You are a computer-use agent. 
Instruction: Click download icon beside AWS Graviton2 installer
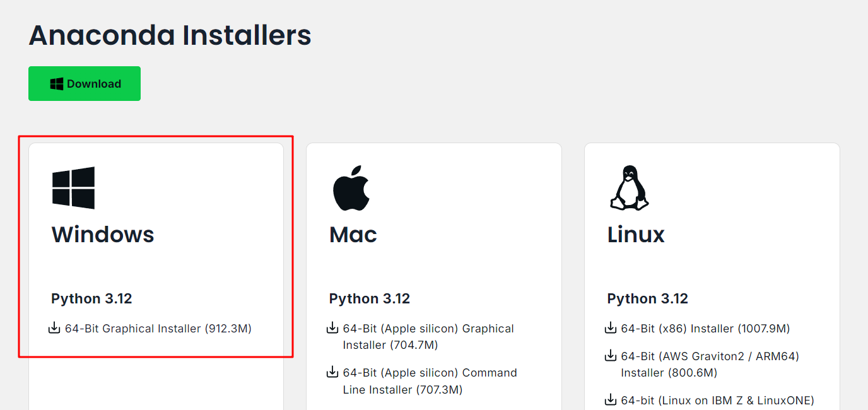(611, 356)
